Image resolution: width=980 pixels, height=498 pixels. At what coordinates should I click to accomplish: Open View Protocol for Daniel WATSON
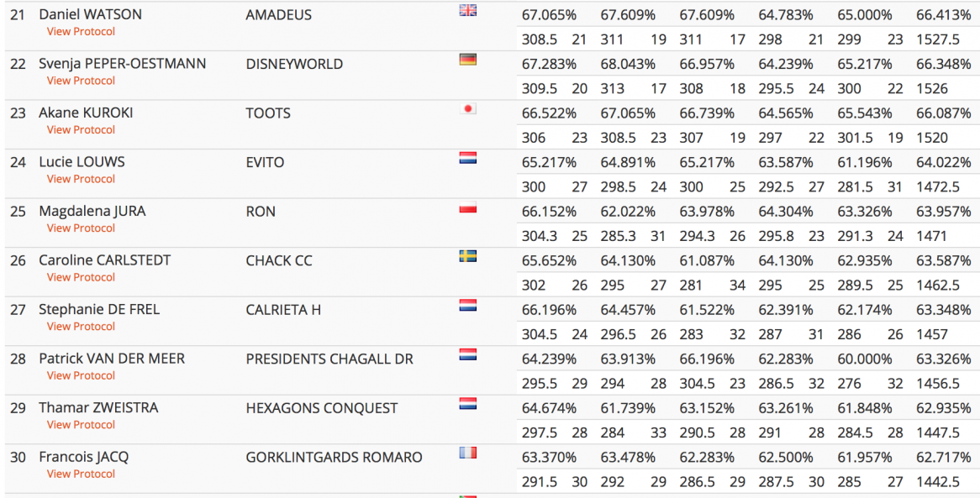81,32
